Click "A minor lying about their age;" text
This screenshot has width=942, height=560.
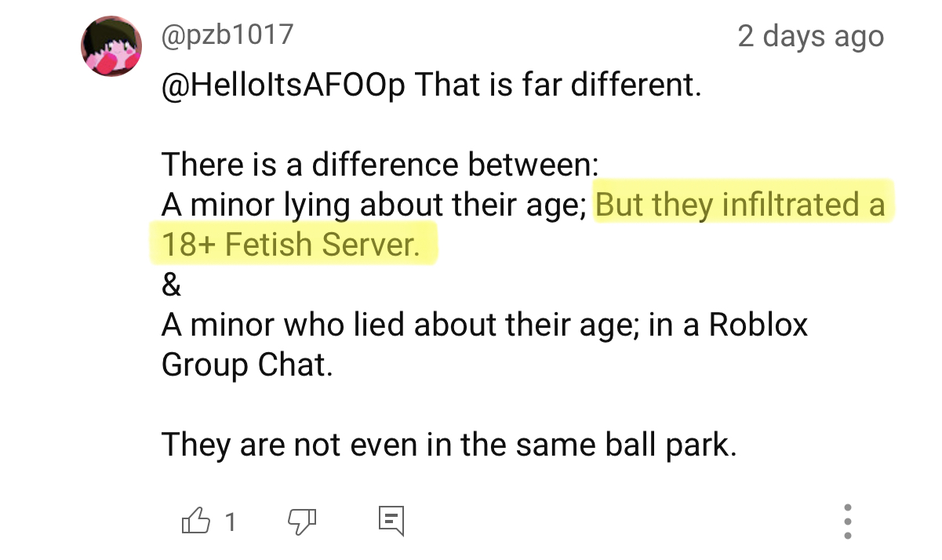375,205
